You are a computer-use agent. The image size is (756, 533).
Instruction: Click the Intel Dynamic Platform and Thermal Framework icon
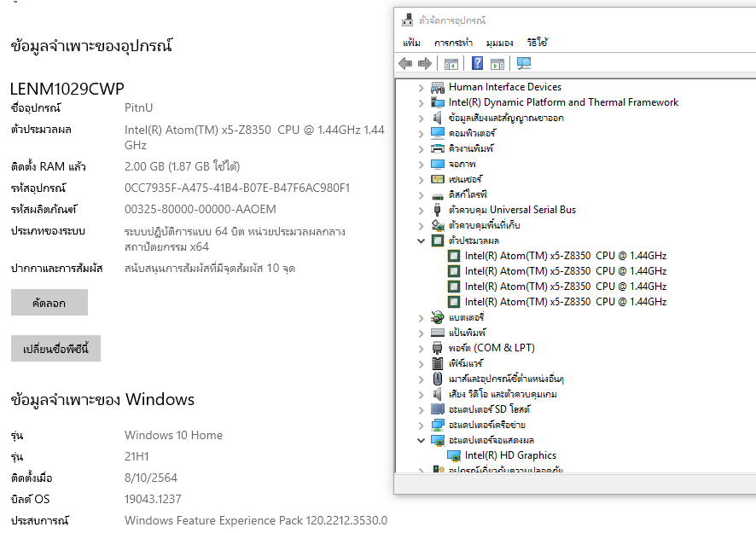(x=438, y=102)
